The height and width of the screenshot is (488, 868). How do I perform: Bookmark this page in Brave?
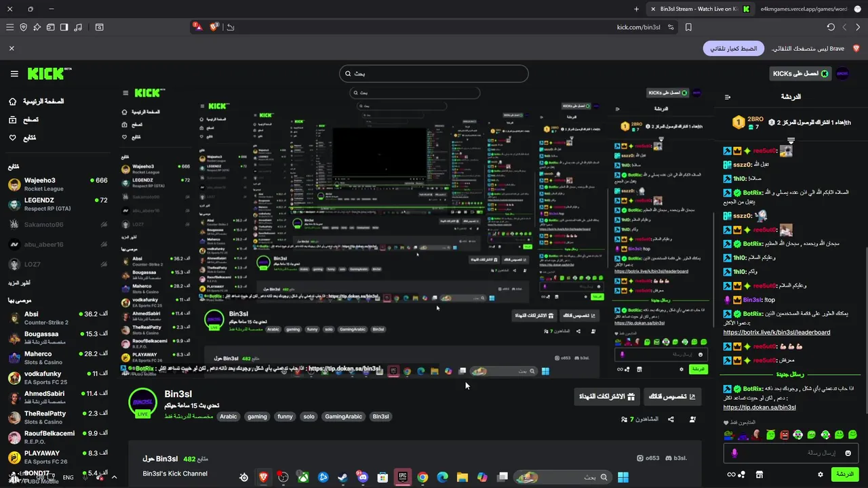pyautogui.click(x=688, y=27)
